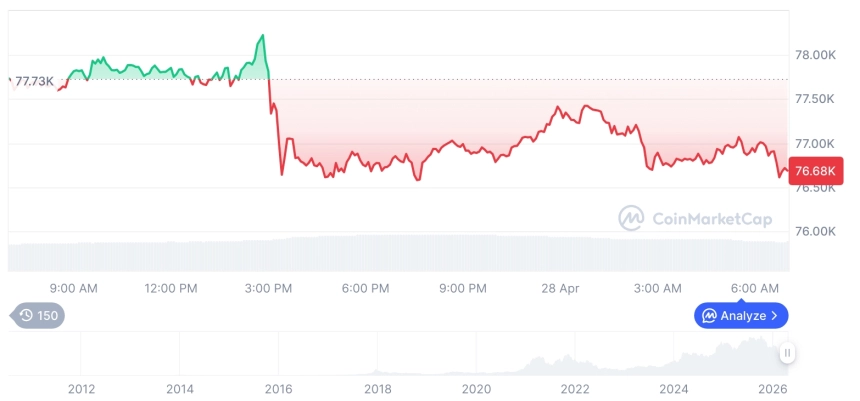Click the clock icon on the 150 badge
Screen dimensions: 860x401
(x=26, y=316)
